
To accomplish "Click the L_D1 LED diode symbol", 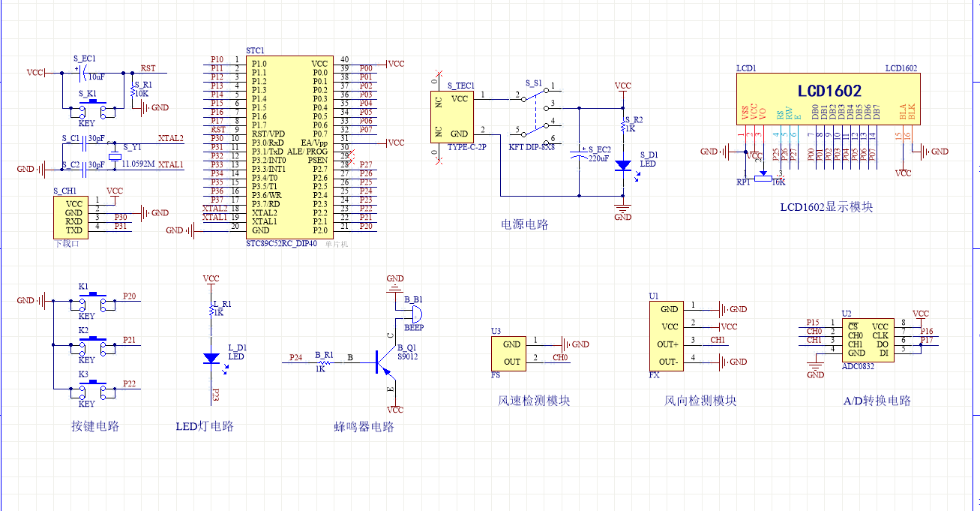I will coord(211,359).
